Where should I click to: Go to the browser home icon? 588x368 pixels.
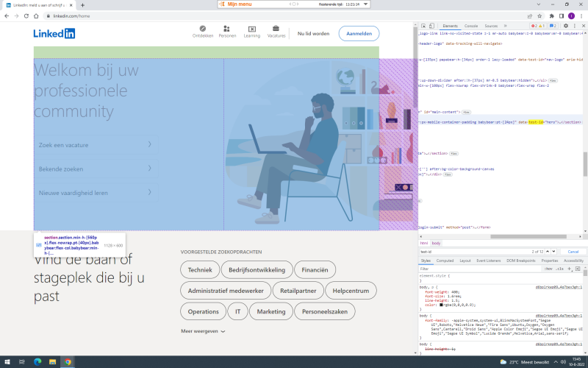click(36, 15)
